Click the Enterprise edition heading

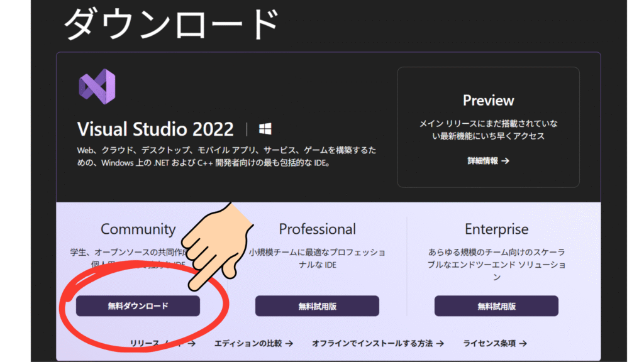click(497, 229)
